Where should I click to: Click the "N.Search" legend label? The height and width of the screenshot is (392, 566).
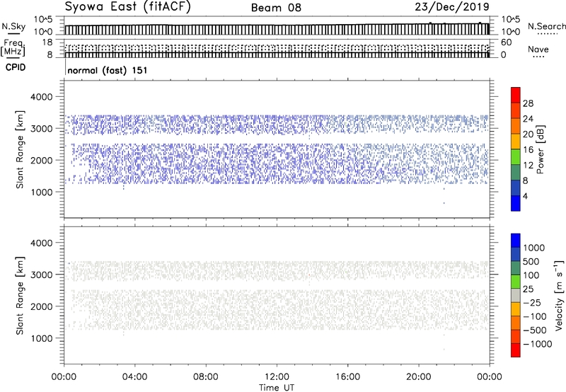tap(546, 26)
